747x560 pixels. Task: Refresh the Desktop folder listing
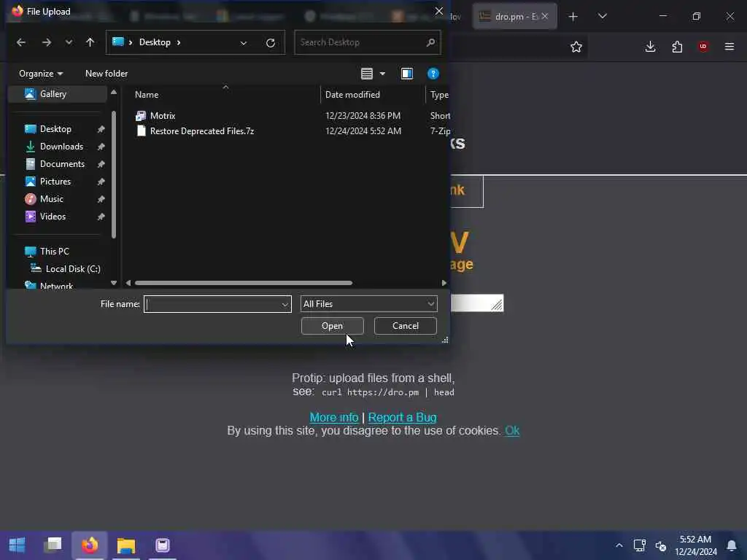[271, 43]
